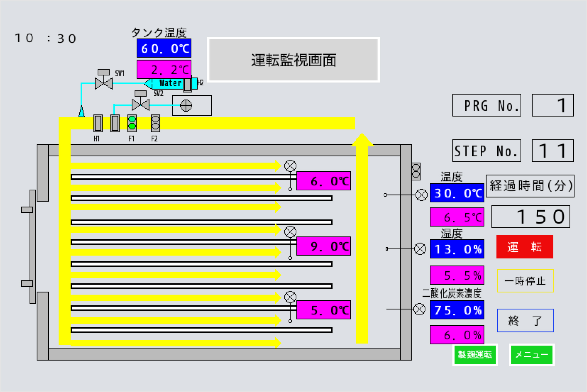Click the 30.0℃ temperature setpoint box
Viewport: 587px width, 392px height.
(457, 193)
